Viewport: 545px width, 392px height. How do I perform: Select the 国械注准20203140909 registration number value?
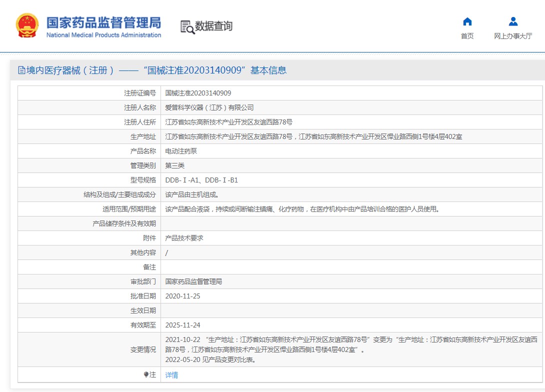pos(198,93)
